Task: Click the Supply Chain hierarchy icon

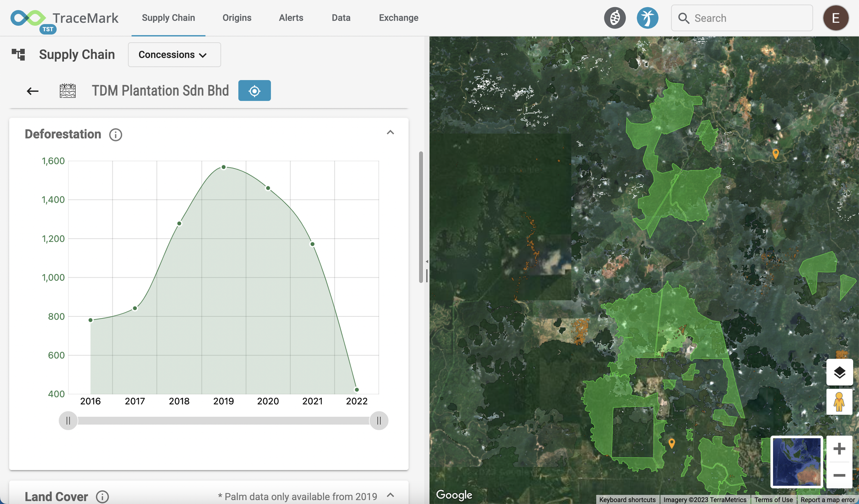Action: [x=19, y=54]
